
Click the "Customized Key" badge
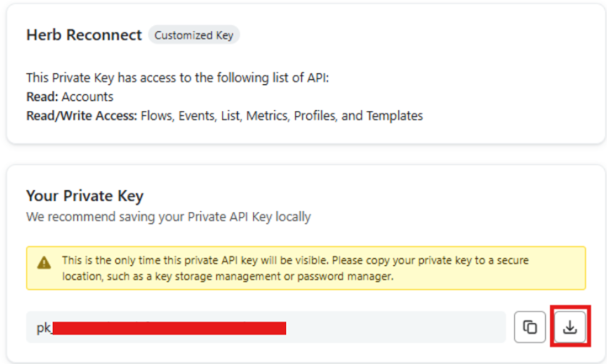click(194, 35)
